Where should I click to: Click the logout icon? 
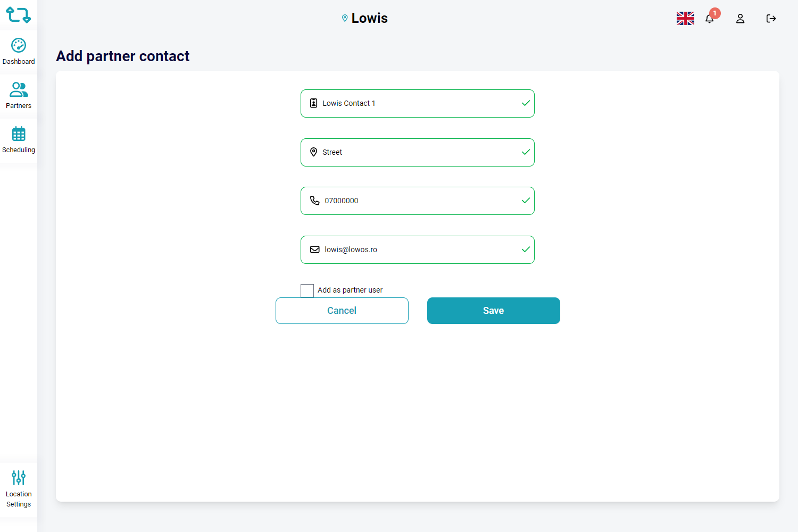(x=771, y=19)
